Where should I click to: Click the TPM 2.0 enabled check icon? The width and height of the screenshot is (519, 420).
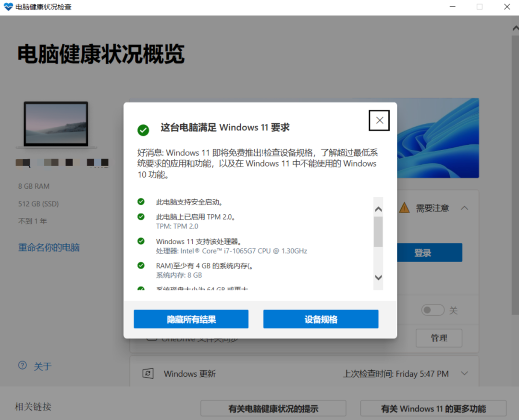pyautogui.click(x=141, y=216)
